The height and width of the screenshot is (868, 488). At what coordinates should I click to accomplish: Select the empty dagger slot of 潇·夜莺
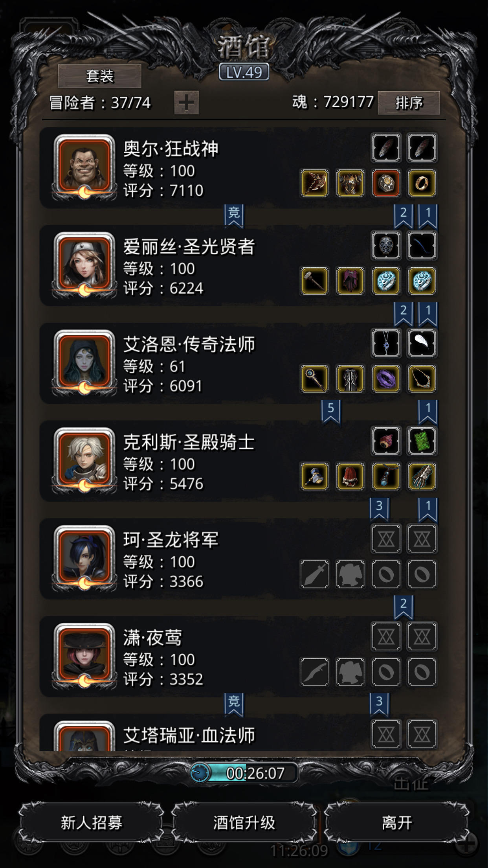pyautogui.click(x=314, y=672)
